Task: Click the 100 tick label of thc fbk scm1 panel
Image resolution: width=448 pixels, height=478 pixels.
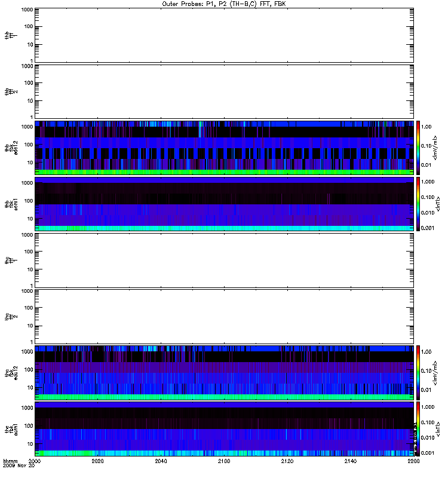Action: click(28, 426)
